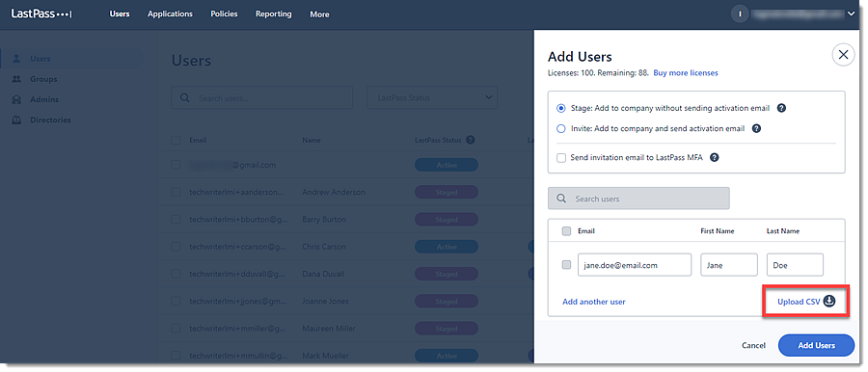The height and width of the screenshot is (372, 868).
Task: Click the Upload CSV download icon
Action: tap(828, 301)
